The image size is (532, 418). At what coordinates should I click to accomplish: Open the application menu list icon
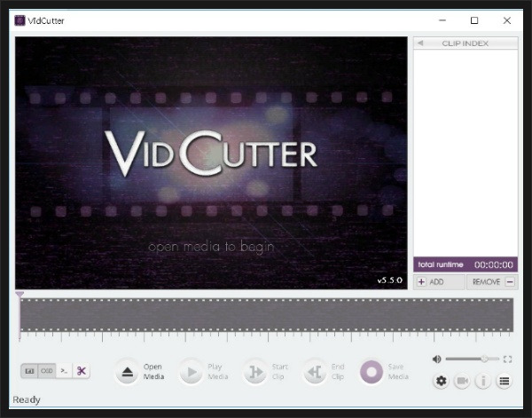[x=505, y=381]
